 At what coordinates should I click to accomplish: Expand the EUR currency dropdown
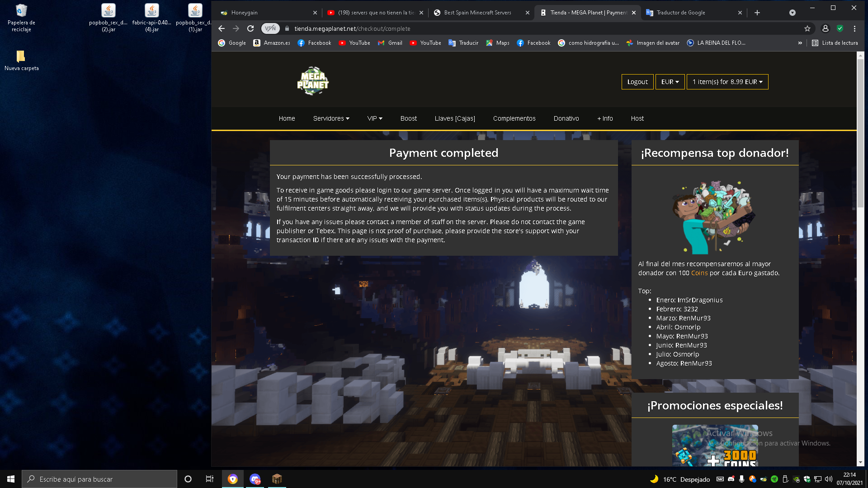(x=670, y=82)
